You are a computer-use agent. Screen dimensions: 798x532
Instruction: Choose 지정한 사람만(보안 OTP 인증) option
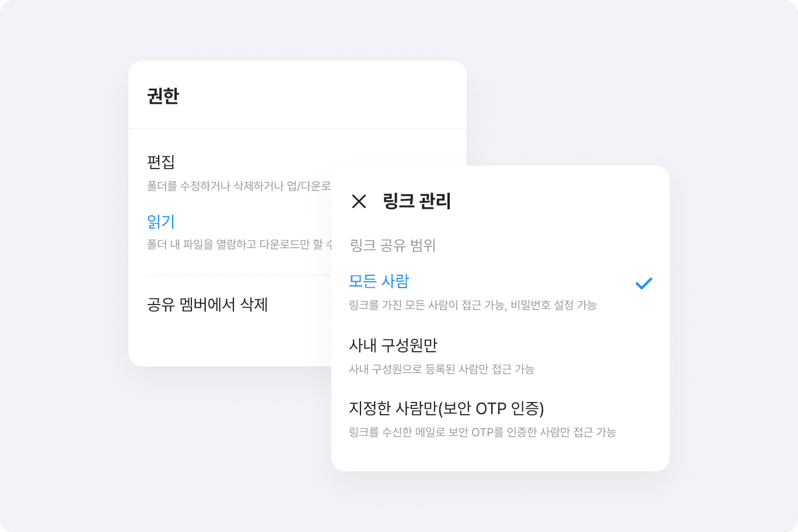coord(446,408)
